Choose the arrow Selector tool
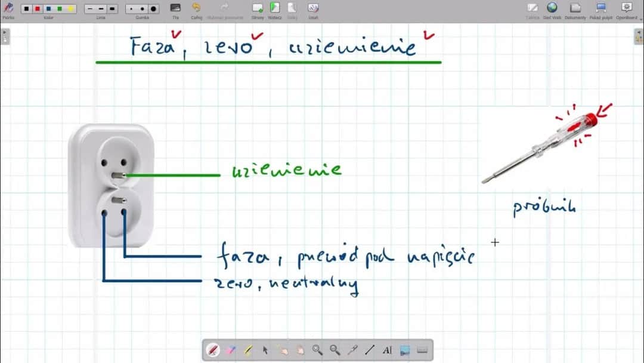 [x=265, y=350]
